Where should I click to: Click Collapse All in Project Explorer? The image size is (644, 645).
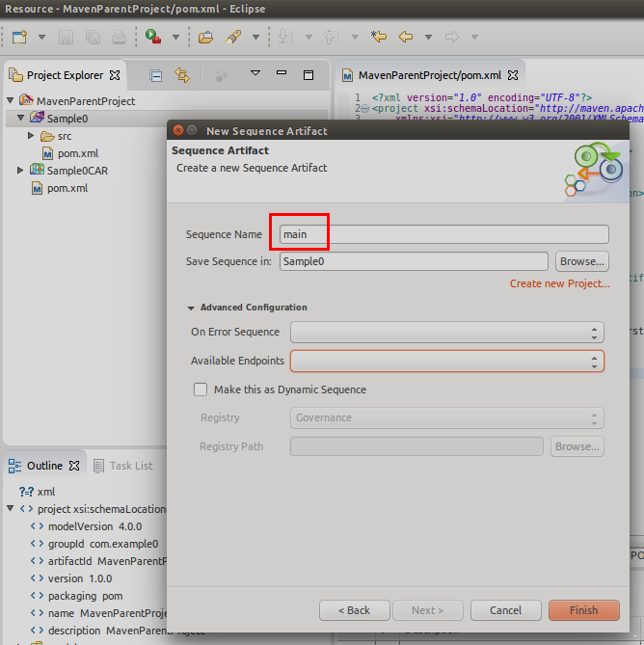pos(156,75)
